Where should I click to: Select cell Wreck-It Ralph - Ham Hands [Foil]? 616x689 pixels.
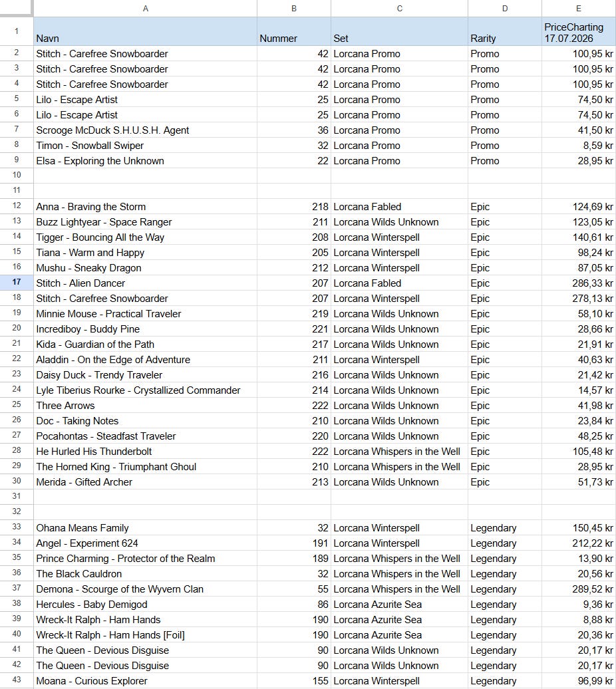(x=146, y=635)
